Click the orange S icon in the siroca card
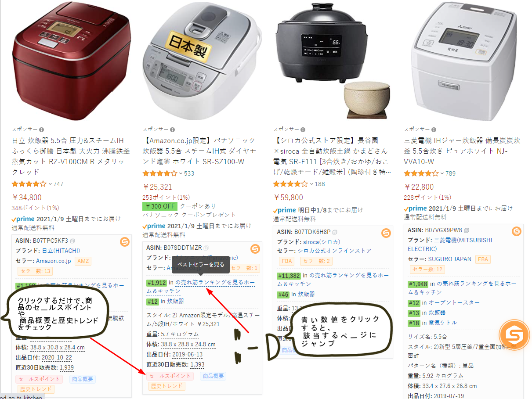This screenshot has width=532, height=399. (x=386, y=233)
